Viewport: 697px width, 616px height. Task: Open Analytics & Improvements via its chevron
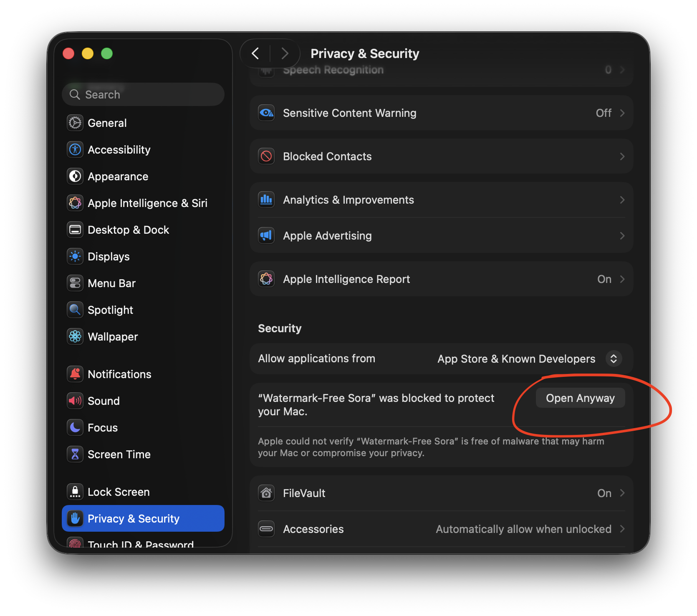pos(622,199)
